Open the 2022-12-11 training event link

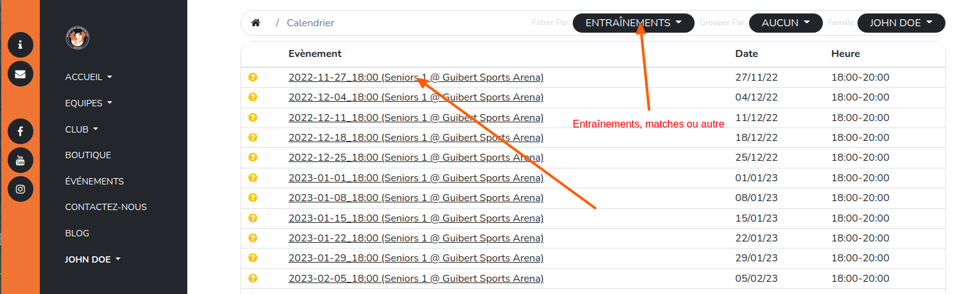pyautogui.click(x=416, y=118)
